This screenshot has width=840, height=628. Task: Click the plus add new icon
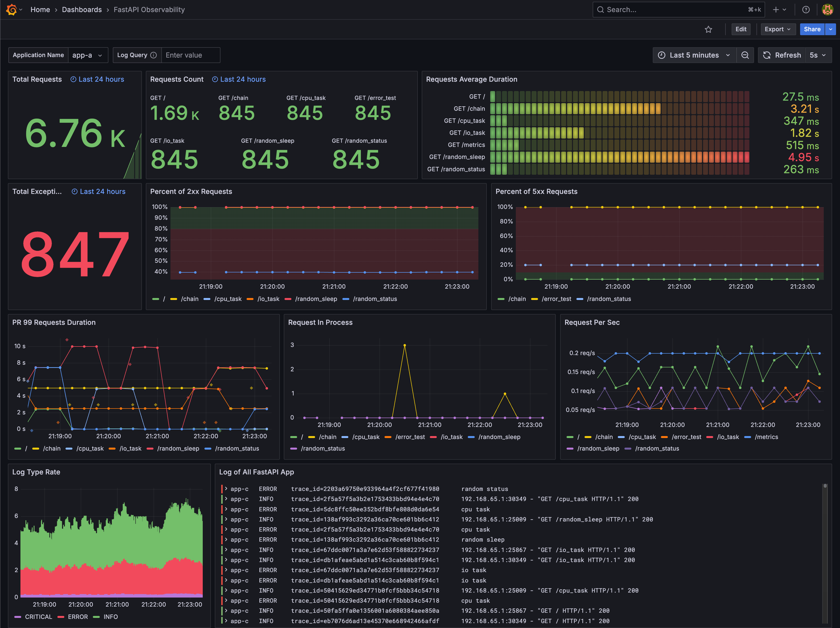(x=776, y=10)
